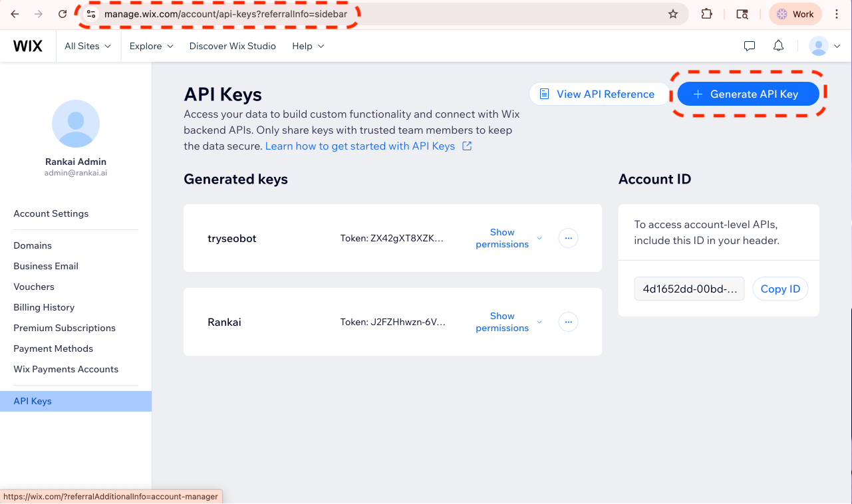Click the profile avatar in top right

(x=817, y=46)
